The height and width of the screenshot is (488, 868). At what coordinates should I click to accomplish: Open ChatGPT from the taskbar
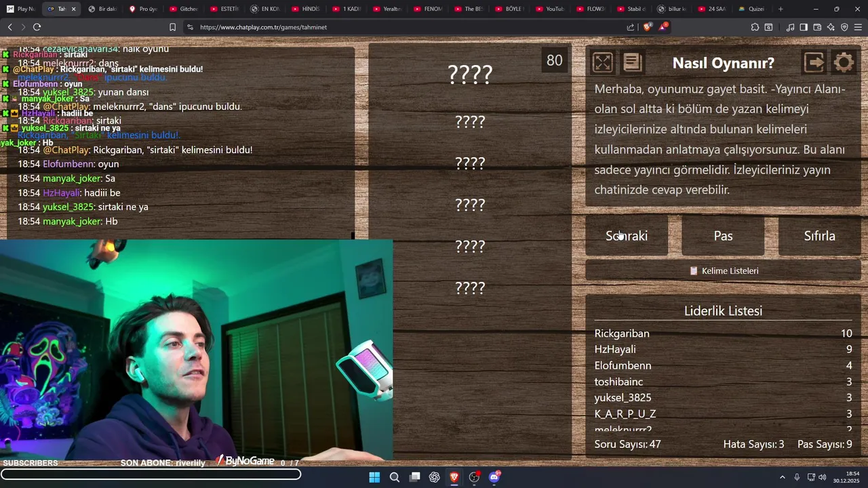(x=435, y=477)
